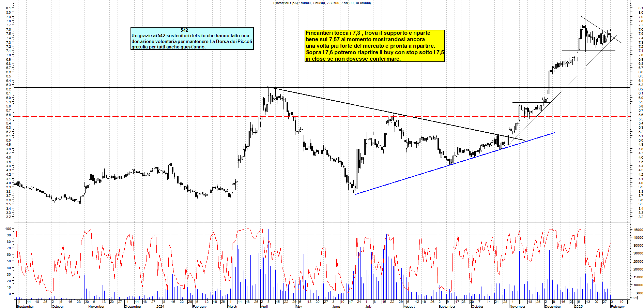644x308 pixels.
Task: Click the Fincantieri SpA chart title
Action: click(x=322, y=3)
